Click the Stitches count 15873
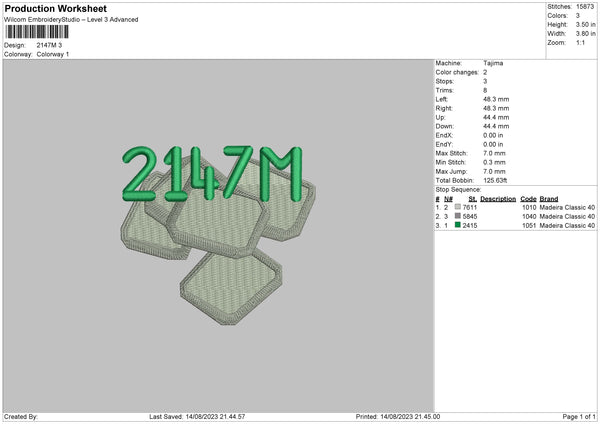This screenshot has height=424, width=600. click(585, 7)
